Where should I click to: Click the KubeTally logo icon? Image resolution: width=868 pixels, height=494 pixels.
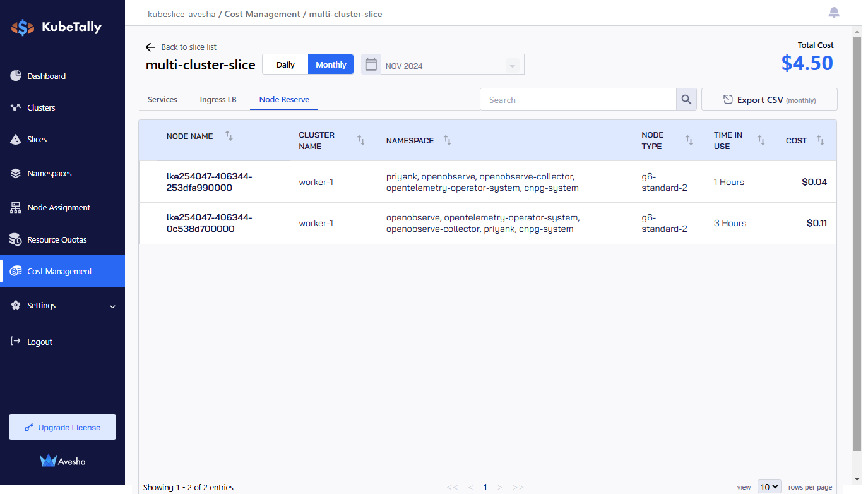23,27
